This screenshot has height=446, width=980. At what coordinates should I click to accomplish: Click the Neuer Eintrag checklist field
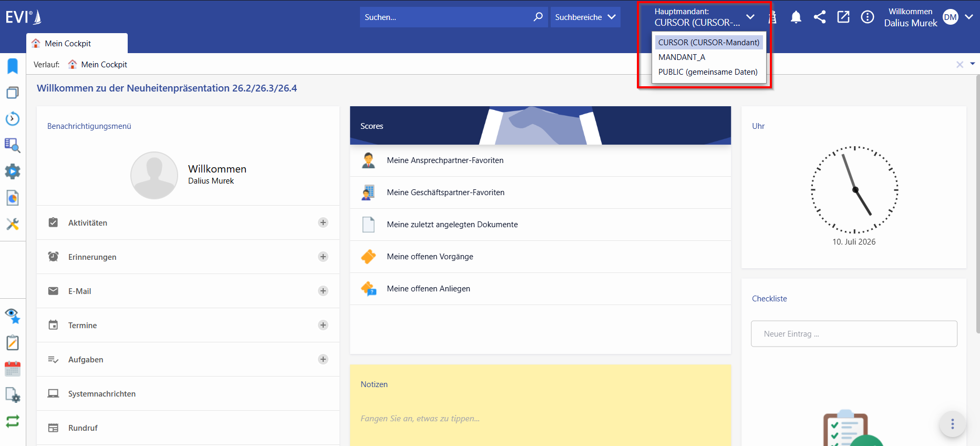click(854, 333)
